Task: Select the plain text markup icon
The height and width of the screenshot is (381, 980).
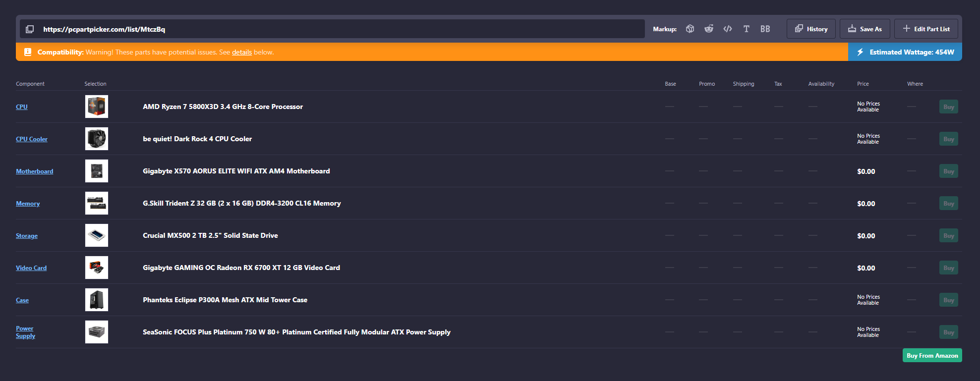Action: 747,29
